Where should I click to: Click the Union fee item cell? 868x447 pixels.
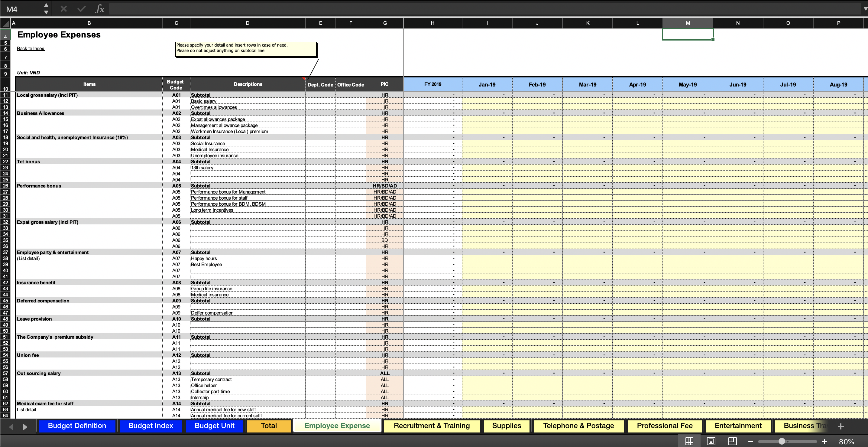tap(89, 355)
